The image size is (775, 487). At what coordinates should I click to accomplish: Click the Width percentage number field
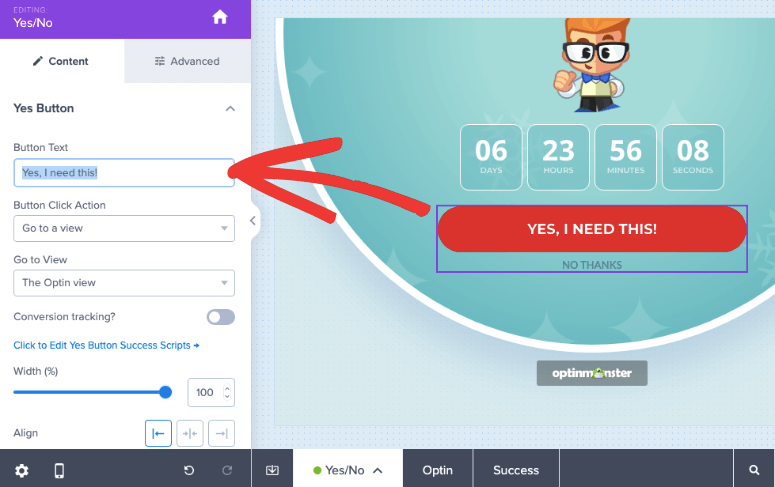211,393
